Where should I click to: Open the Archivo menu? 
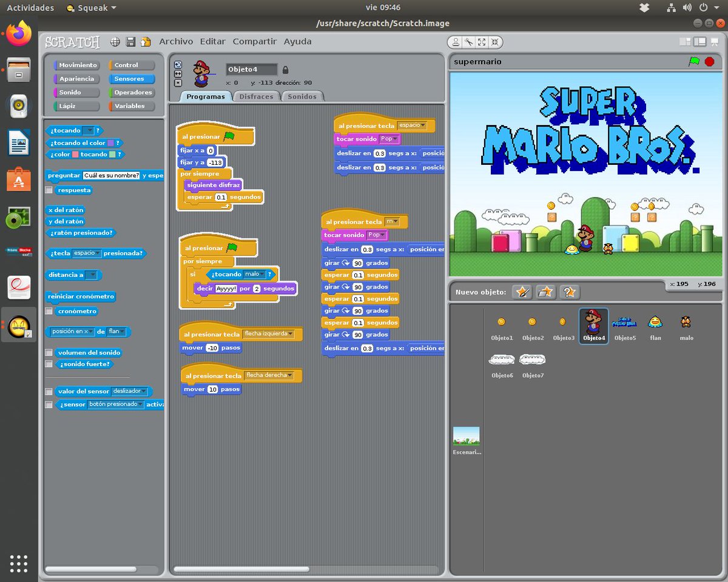pyautogui.click(x=176, y=42)
